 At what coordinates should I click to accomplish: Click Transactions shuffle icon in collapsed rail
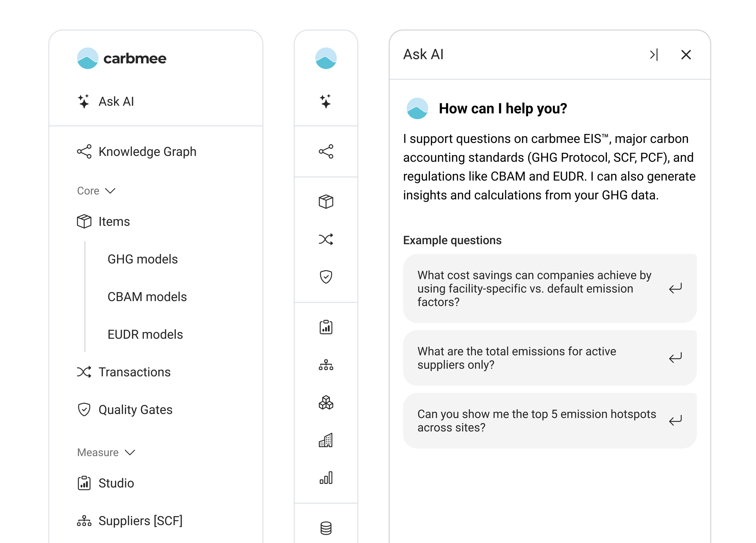coord(326,239)
